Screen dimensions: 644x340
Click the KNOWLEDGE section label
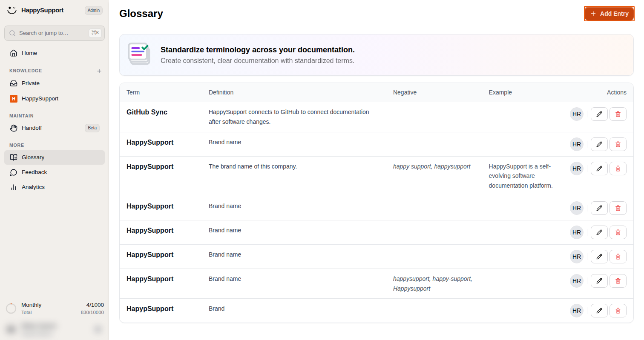[26, 71]
